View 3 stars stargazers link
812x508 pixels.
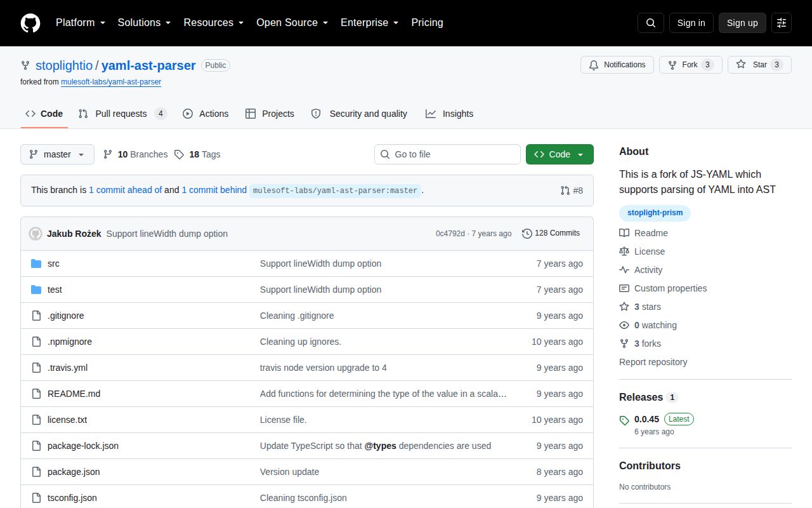click(640, 307)
